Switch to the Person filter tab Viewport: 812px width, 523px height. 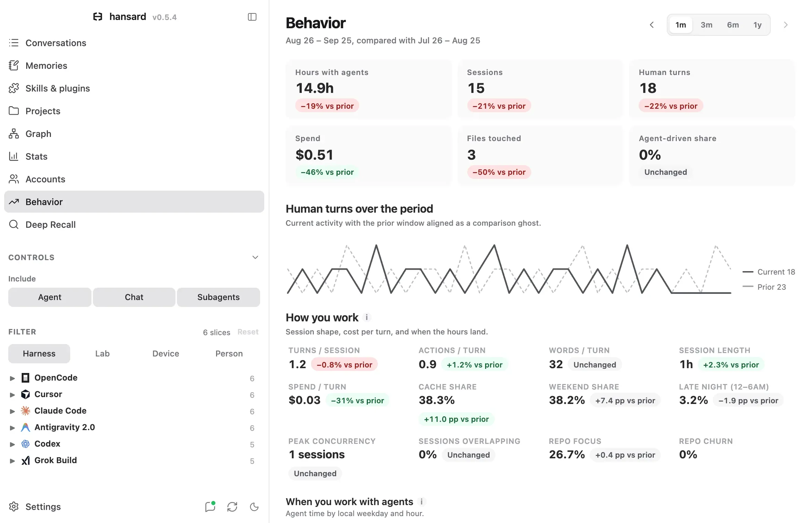click(229, 353)
